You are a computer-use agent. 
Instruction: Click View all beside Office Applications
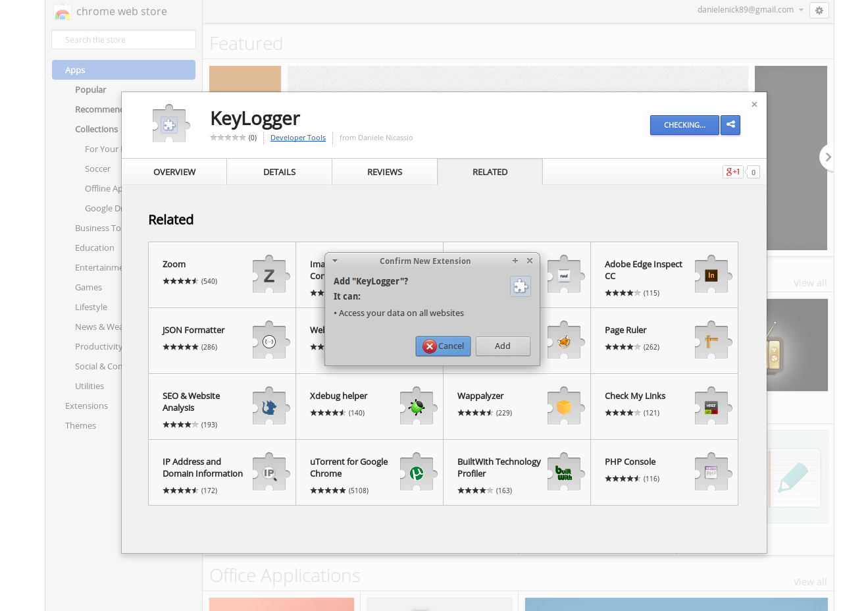[810, 582]
